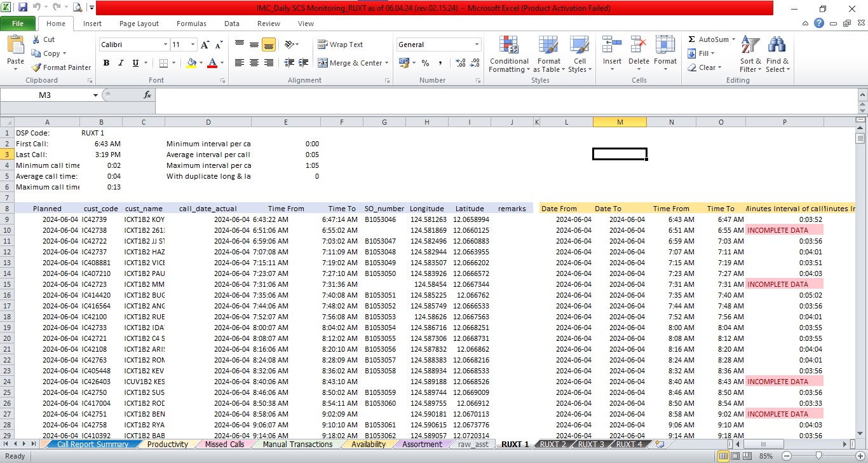Click the zoom slider handle
868x463 pixels.
click(818, 456)
